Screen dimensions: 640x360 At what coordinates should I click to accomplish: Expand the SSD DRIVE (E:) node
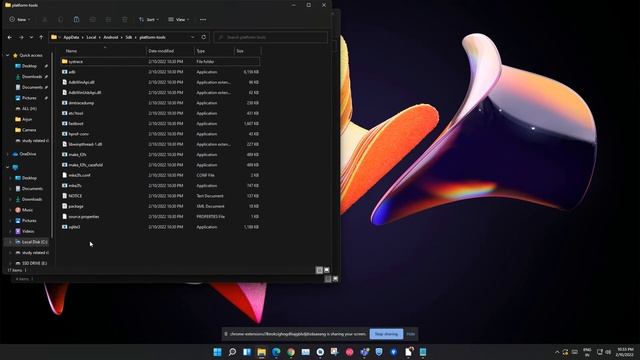(x=10, y=263)
